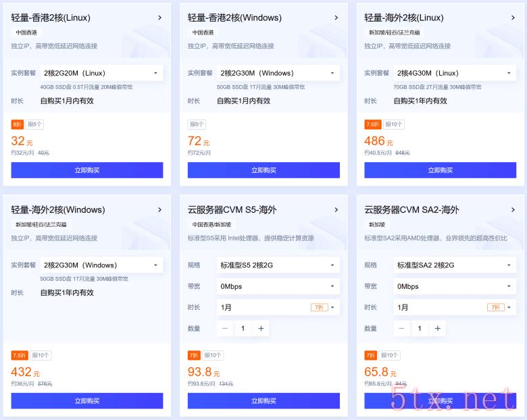Click the 93.8元 price text
527x420 pixels.
(x=203, y=372)
